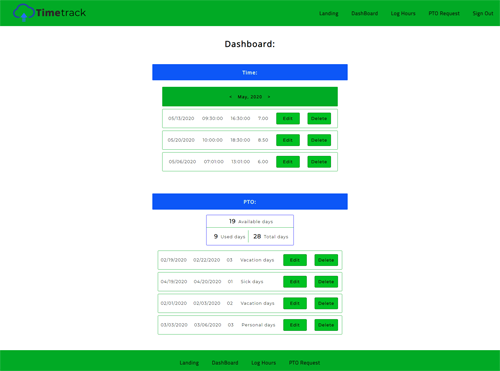Click the 05/20/2020 date cell
The width and height of the screenshot is (500, 371).
click(x=181, y=140)
